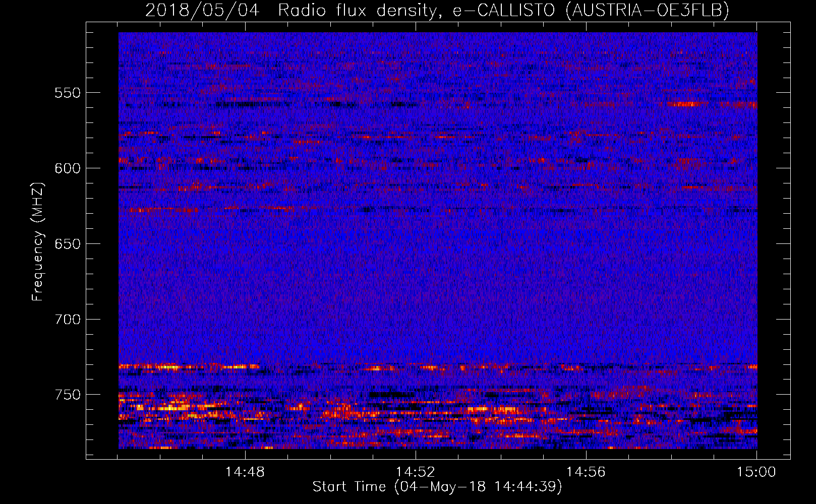Viewport: 816px width, 504px height.
Task: Select the 'Start Time (04-May-18 14:44:39)' label
Action: click(x=437, y=487)
